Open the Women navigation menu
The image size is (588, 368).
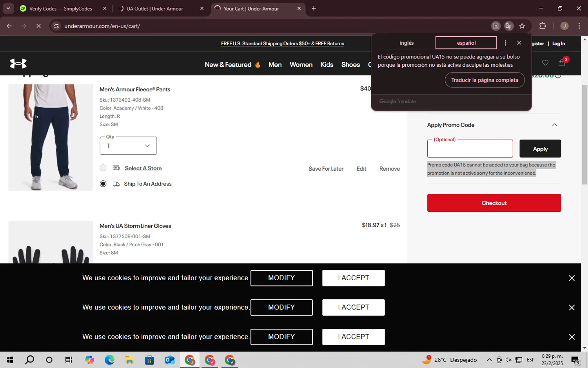[x=301, y=64]
